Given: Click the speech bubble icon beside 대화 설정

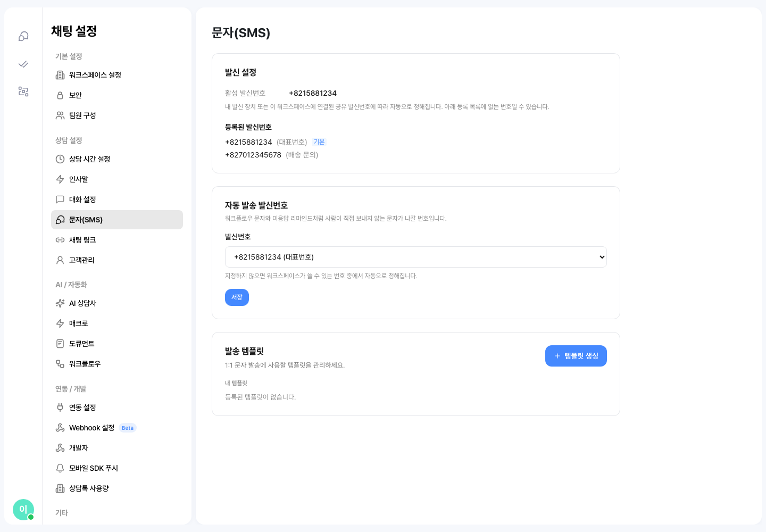Looking at the screenshot, I should coord(60,199).
